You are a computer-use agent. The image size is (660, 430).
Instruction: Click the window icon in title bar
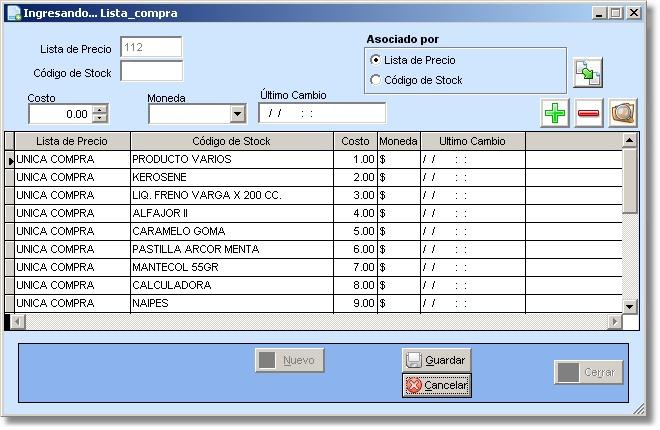coord(13,13)
